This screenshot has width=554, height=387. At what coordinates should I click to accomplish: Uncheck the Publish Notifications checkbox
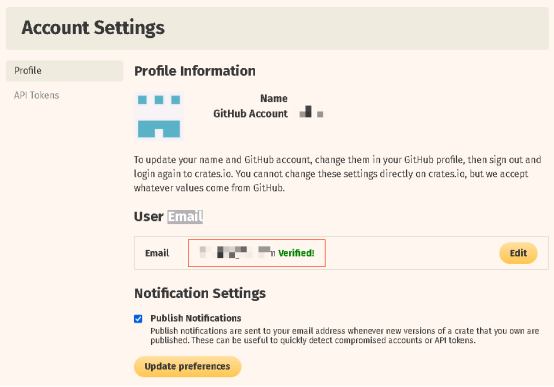click(x=138, y=319)
